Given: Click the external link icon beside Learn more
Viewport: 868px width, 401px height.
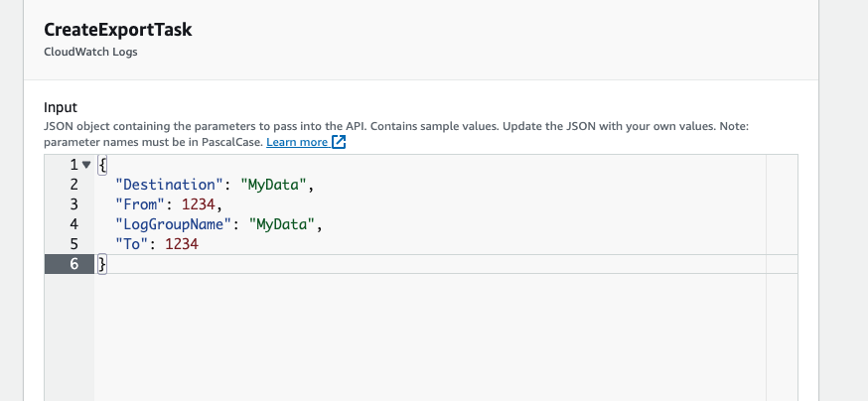Looking at the screenshot, I should point(339,142).
